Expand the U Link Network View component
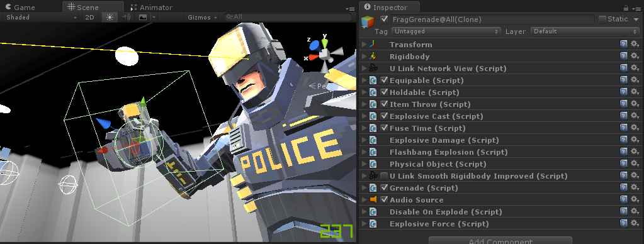 pyautogui.click(x=364, y=68)
